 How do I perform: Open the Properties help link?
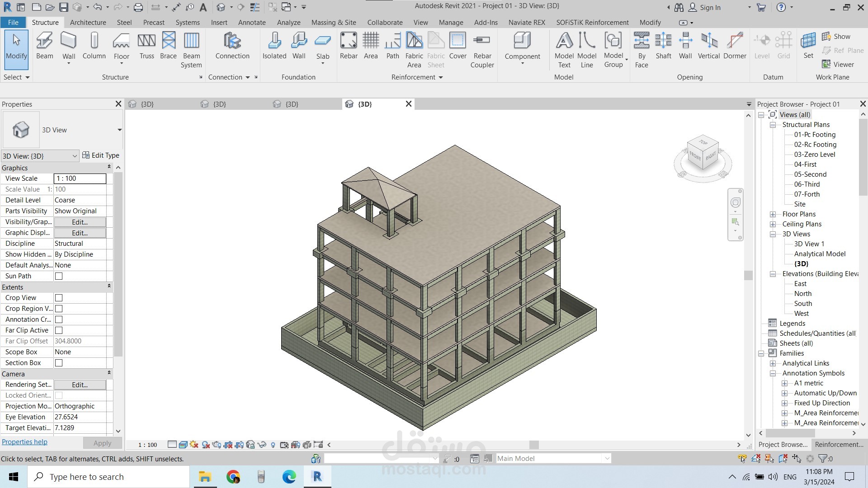click(24, 442)
